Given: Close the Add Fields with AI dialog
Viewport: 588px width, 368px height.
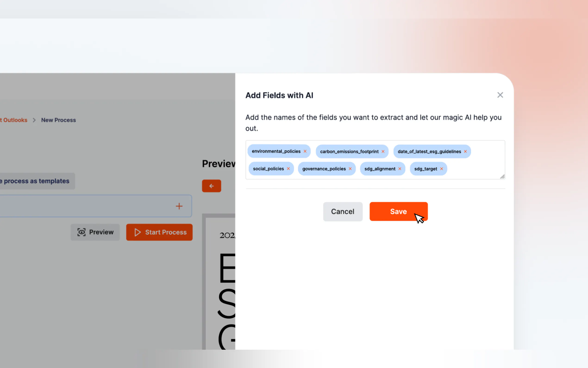Looking at the screenshot, I should pos(500,95).
